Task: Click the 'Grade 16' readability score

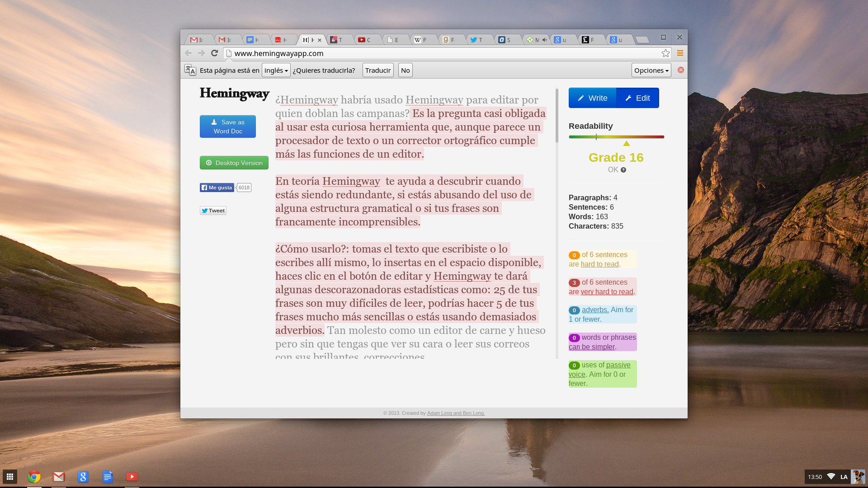Action: 616,158
